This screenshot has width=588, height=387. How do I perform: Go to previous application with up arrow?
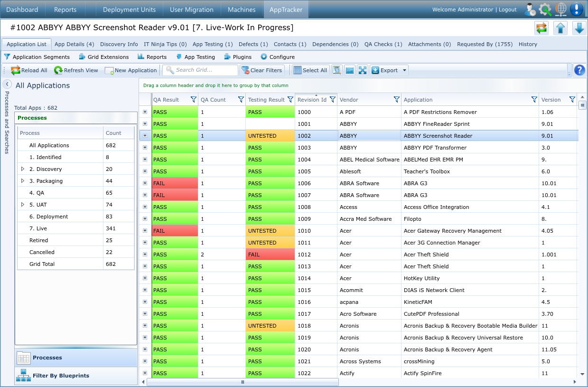coord(560,28)
